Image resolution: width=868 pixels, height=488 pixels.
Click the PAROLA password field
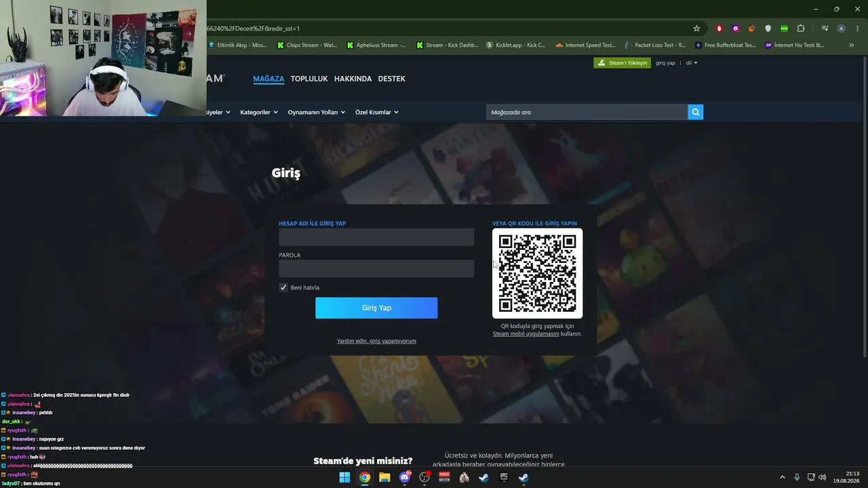[376, 268]
